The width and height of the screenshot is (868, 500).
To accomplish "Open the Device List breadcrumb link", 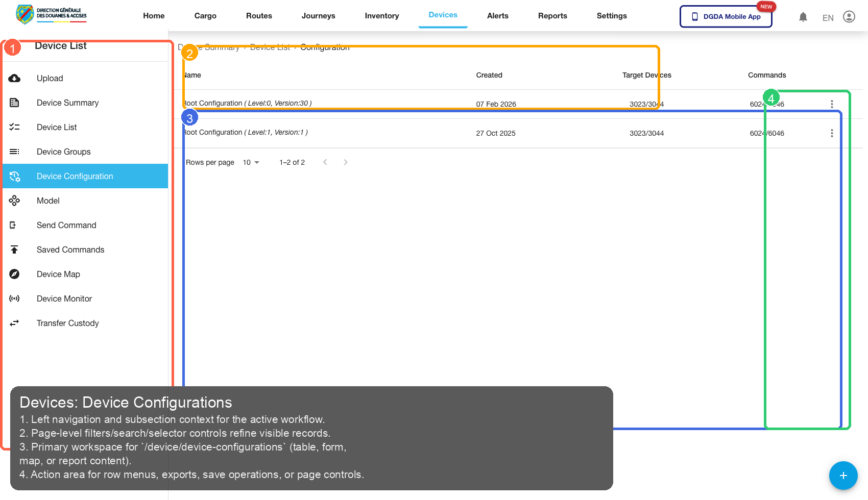I will coord(270,46).
